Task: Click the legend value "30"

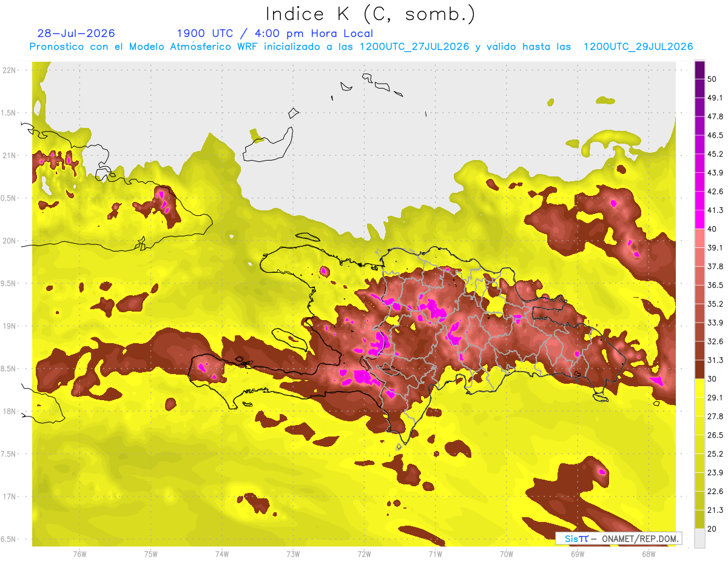Action: click(x=712, y=379)
